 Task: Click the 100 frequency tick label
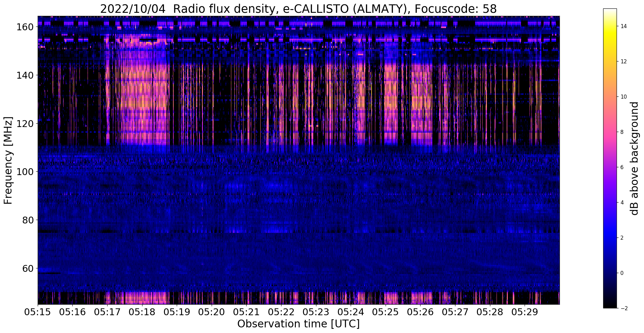(x=25, y=172)
